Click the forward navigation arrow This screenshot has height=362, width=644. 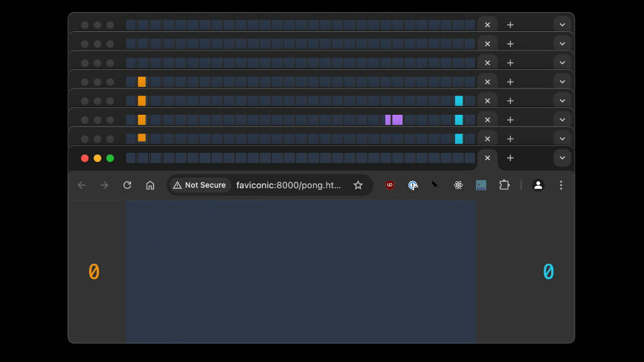pos(104,185)
